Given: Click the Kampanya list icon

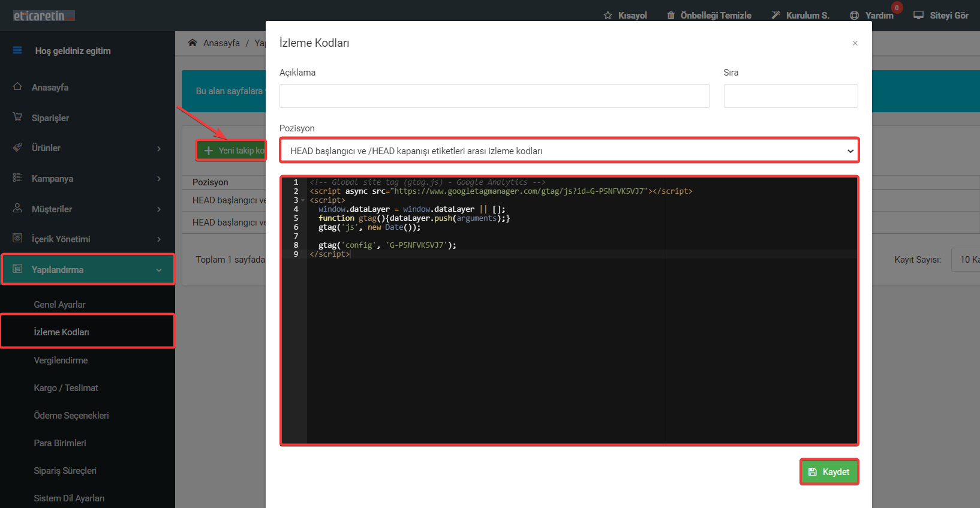Looking at the screenshot, I should coord(17,178).
